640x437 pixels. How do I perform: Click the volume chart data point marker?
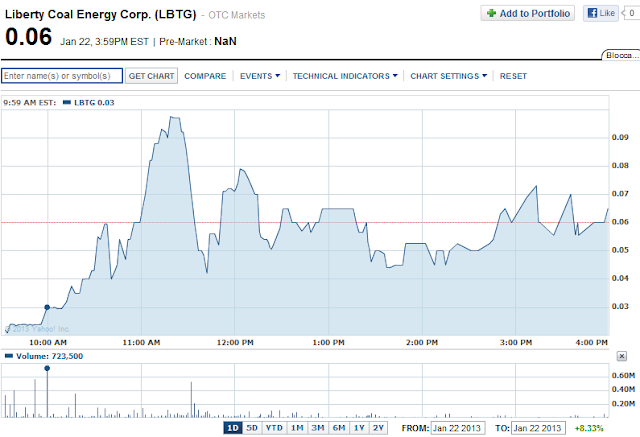(47, 368)
